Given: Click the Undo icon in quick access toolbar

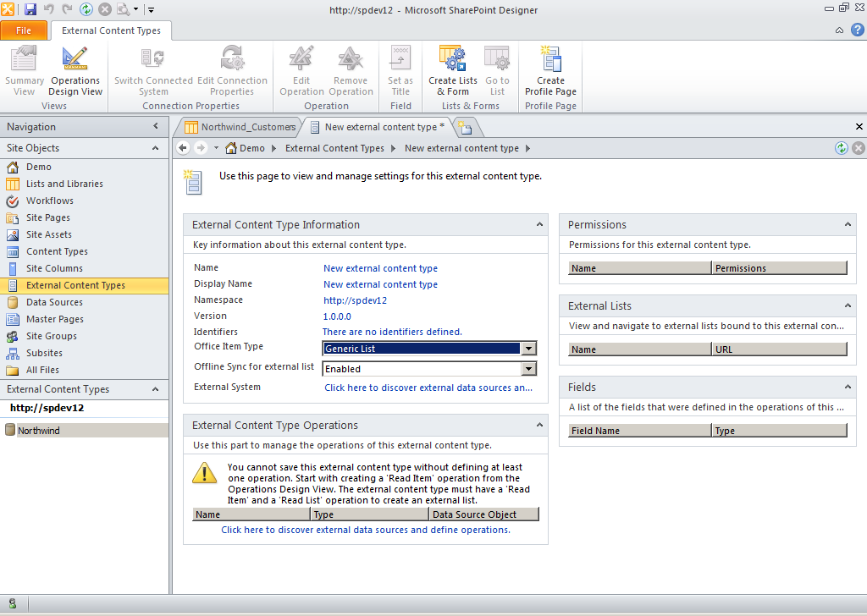Looking at the screenshot, I should click(48, 9).
